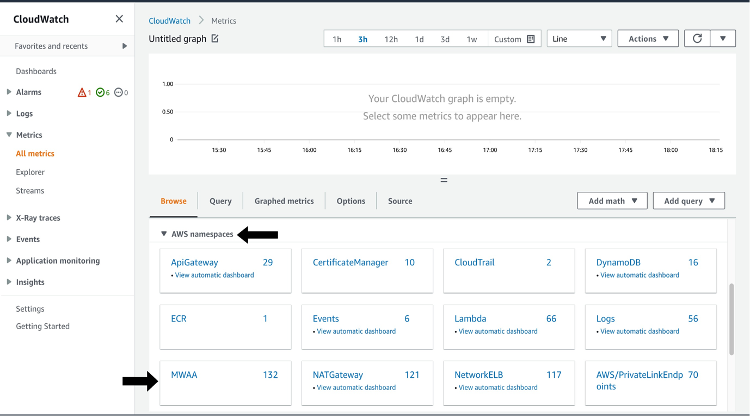Open the Lambda namespace

click(x=470, y=318)
